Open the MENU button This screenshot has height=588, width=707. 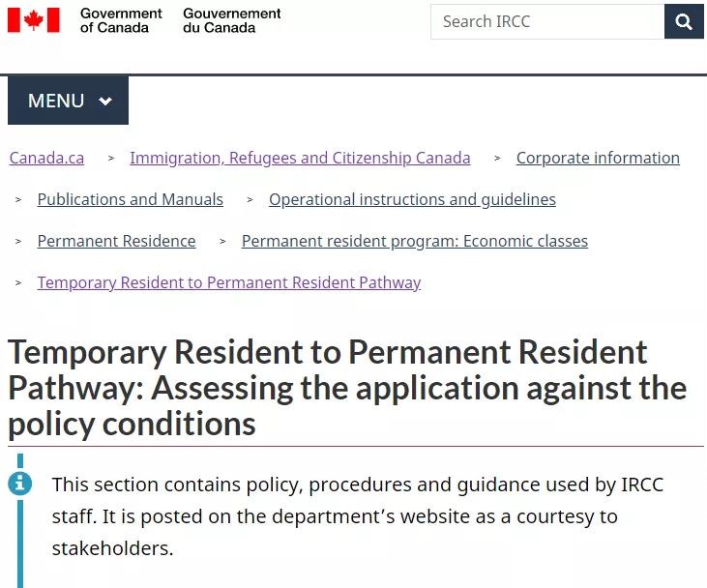coord(68,101)
